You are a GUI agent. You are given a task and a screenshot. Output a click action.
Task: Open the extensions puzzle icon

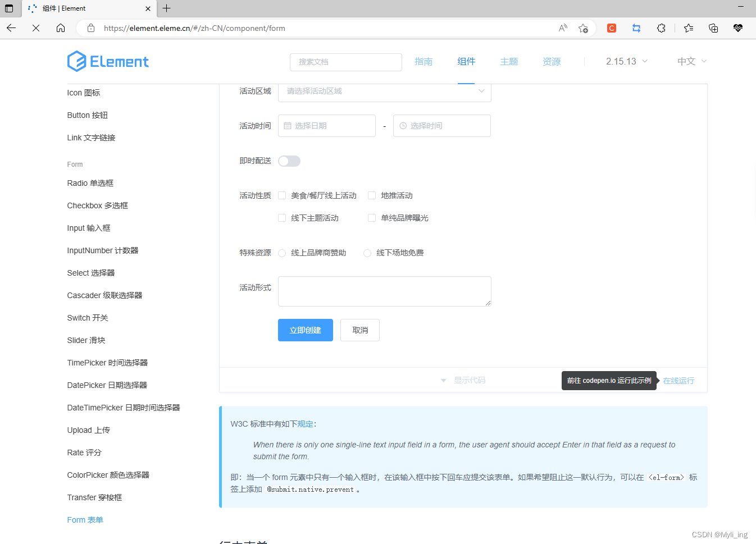(661, 28)
